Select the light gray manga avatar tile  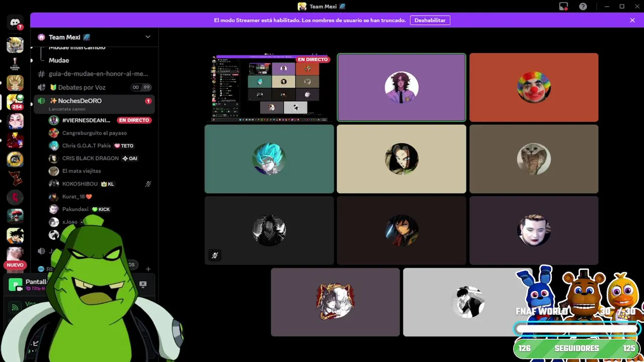(467, 302)
